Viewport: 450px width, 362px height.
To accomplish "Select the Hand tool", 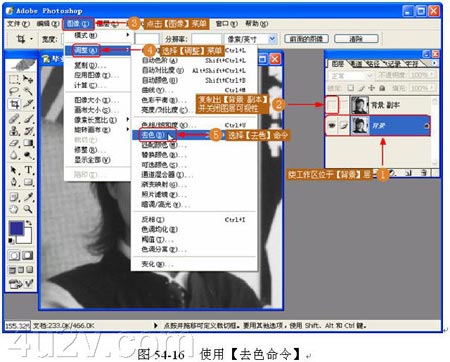I will [14, 209].
